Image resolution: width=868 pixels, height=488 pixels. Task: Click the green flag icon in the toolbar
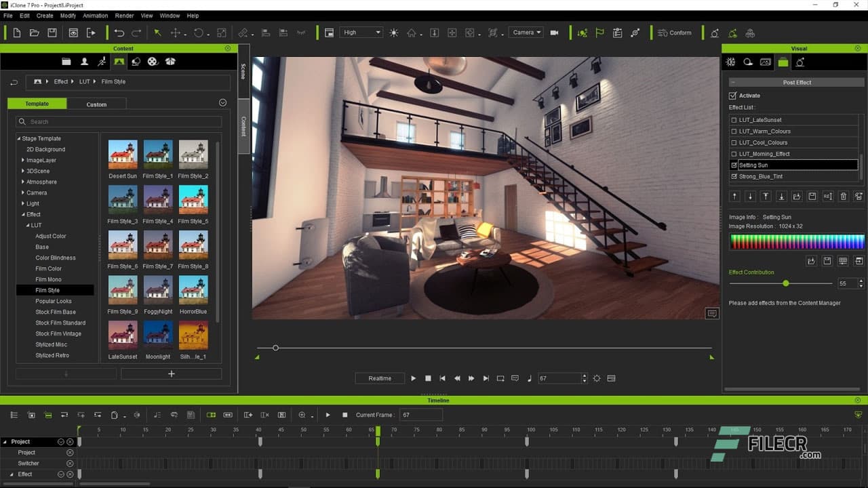point(599,32)
